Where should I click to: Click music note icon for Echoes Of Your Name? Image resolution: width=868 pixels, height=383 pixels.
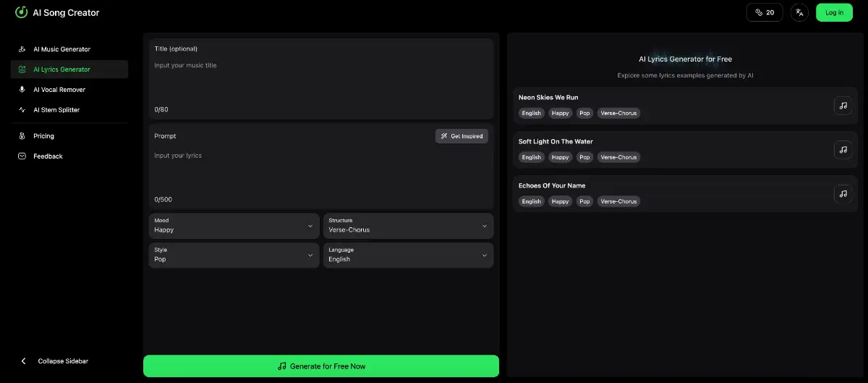pos(843,194)
